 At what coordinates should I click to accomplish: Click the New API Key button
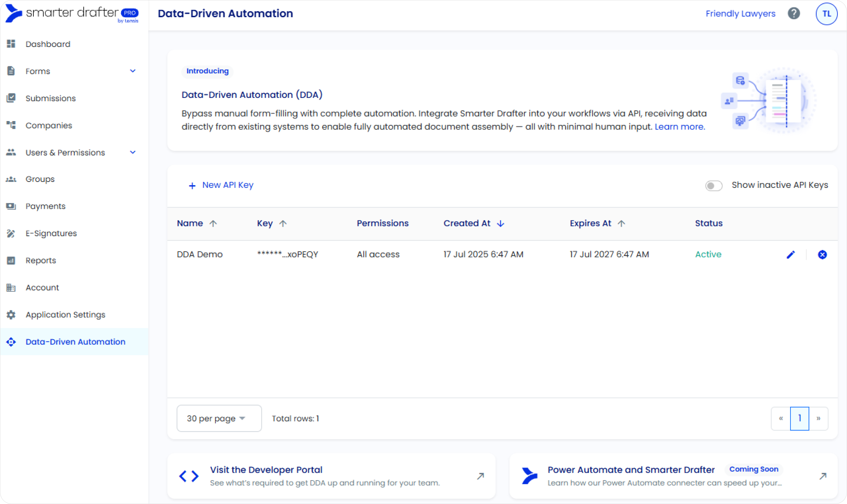coord(221,185)
